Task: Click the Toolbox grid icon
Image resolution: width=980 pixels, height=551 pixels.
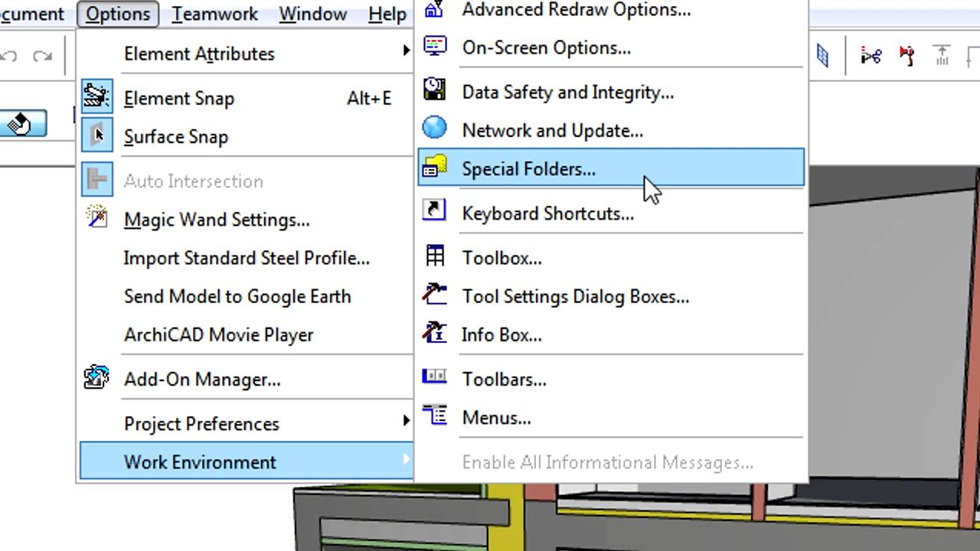Action: (435, 256)
